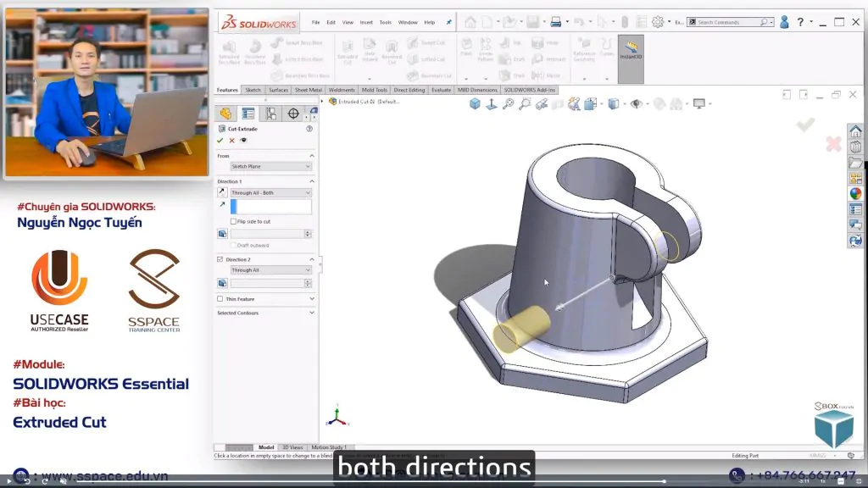Image resolution: width=868 pixels, height=488 pixels.
Task: Switch to the PropertyManager tab icon
Action: click(248, 114)
